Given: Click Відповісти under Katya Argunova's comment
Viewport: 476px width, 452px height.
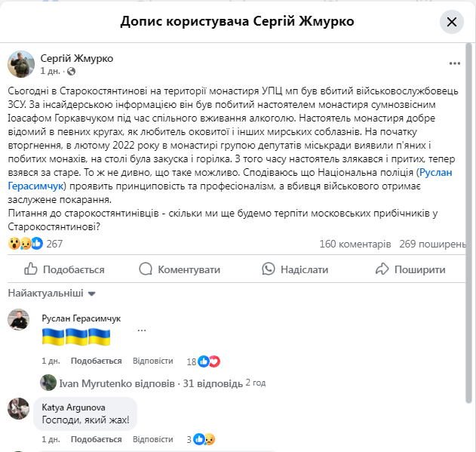Looking at the screenshot, I should coord(152,439).
